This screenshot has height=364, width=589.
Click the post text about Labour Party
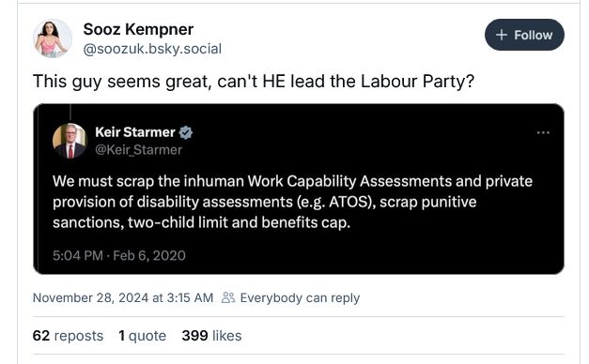point(254,82)
